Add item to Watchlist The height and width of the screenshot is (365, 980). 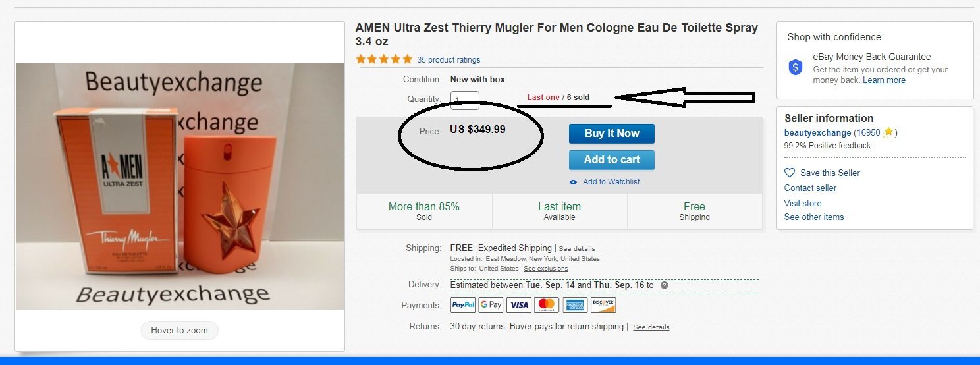coord(611,182)
